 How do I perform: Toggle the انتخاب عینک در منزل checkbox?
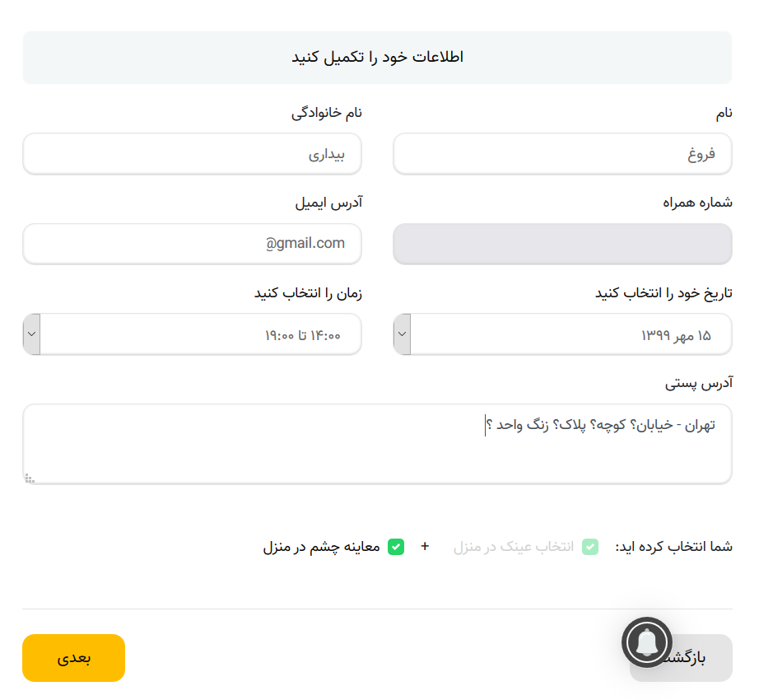click(590, 547)
